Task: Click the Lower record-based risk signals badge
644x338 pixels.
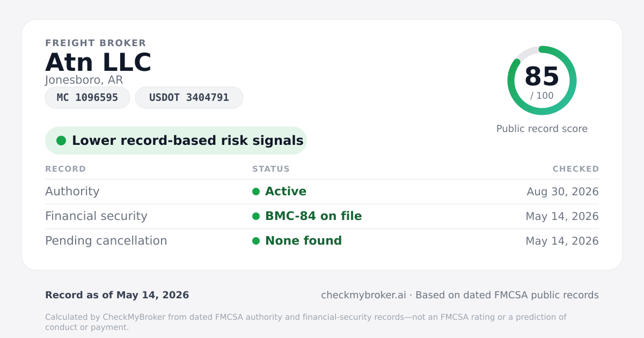Action: pyautogui.click(x=176, y=141)
